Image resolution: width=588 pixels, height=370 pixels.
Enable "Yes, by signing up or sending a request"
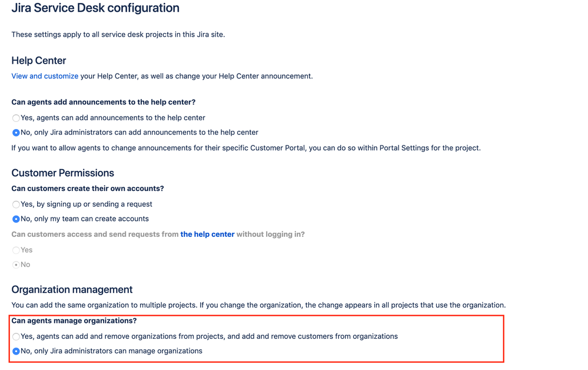[x=15, y=204]
